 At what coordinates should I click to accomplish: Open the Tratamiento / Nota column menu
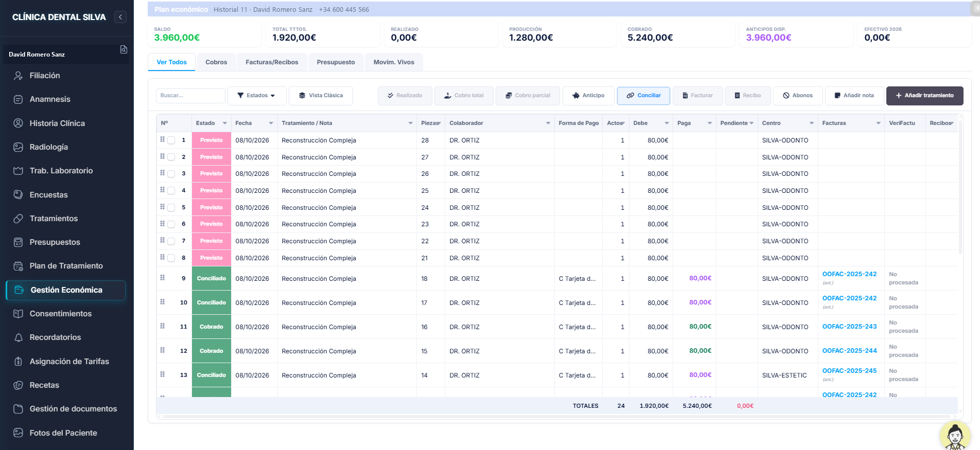tap(411, 123)
